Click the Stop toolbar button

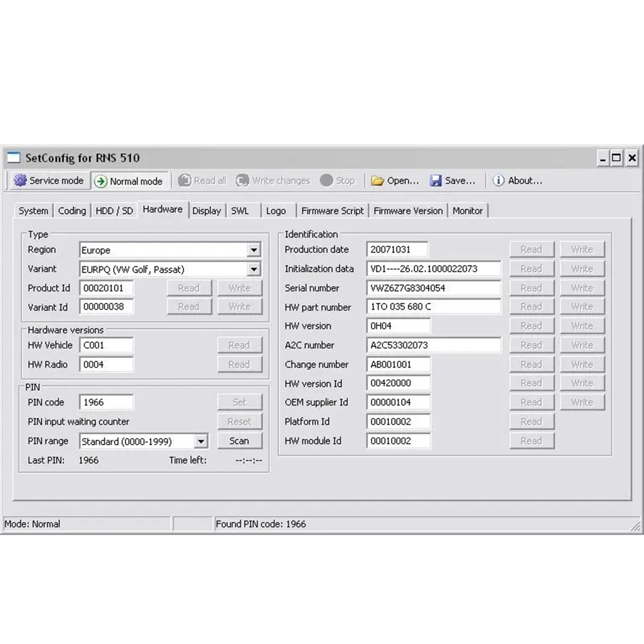tap(337, 181)
